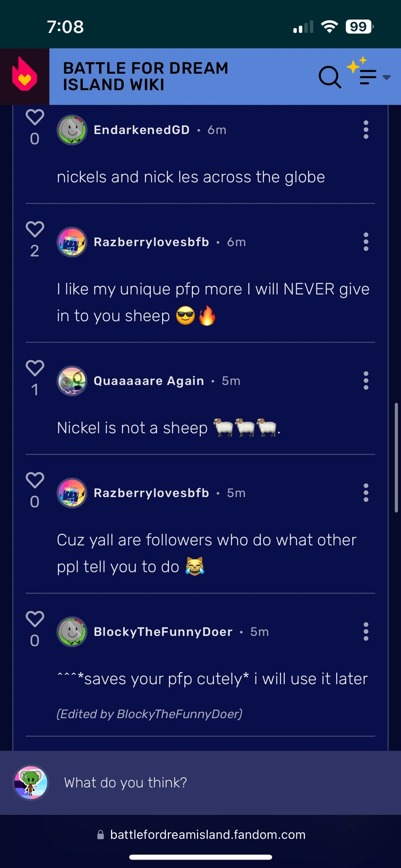Like Quaaaaare Again's sheep comment
The width and height of the screenshot is (401, 868).
(x=35, y=368)
